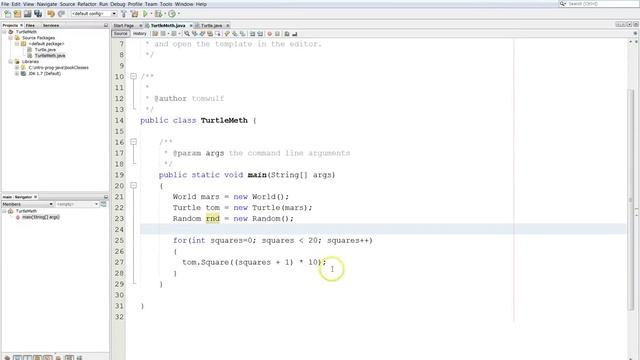Click the New Project toolbar icon
The image size is (640, 360).
tap(18, 14)
